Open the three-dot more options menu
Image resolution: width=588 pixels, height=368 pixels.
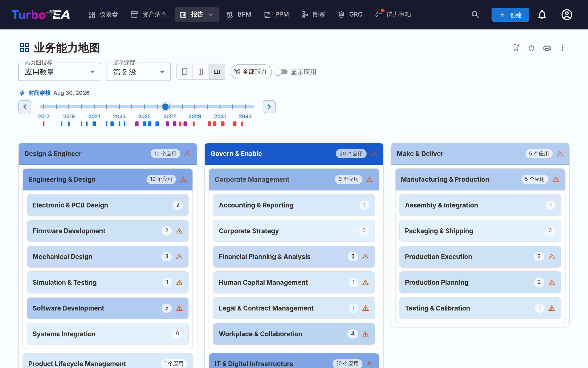point(563,48)
